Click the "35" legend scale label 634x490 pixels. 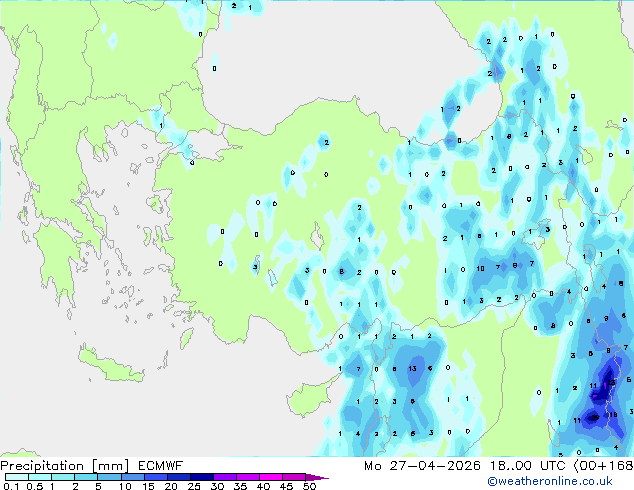tap(240, 486)
